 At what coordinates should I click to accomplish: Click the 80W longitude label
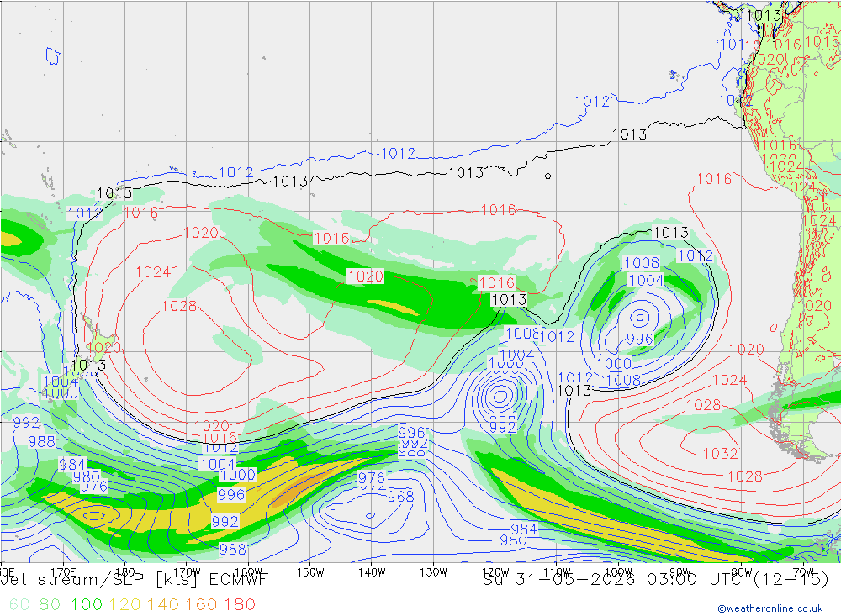(742, 571)
